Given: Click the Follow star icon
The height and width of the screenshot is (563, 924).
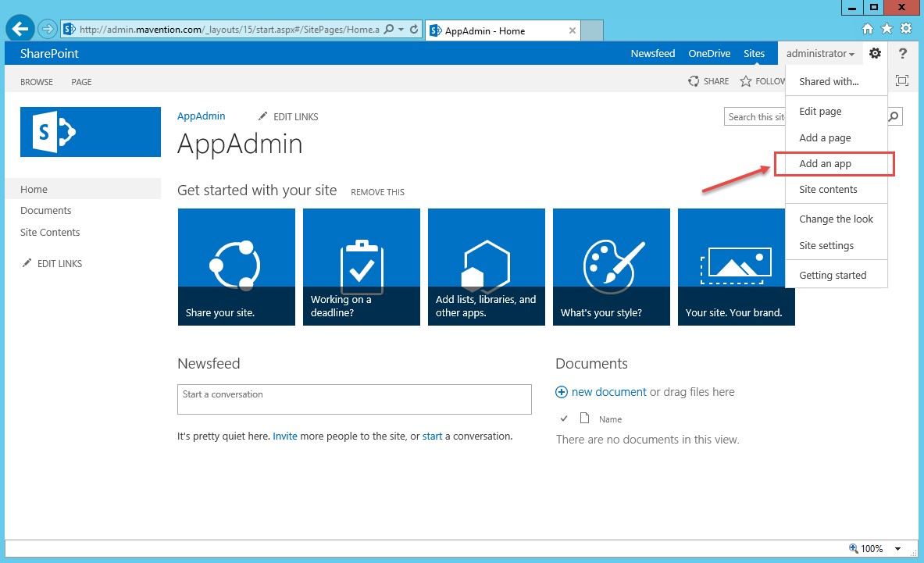Looking at the screenshot, I should [x=746, y=81].
